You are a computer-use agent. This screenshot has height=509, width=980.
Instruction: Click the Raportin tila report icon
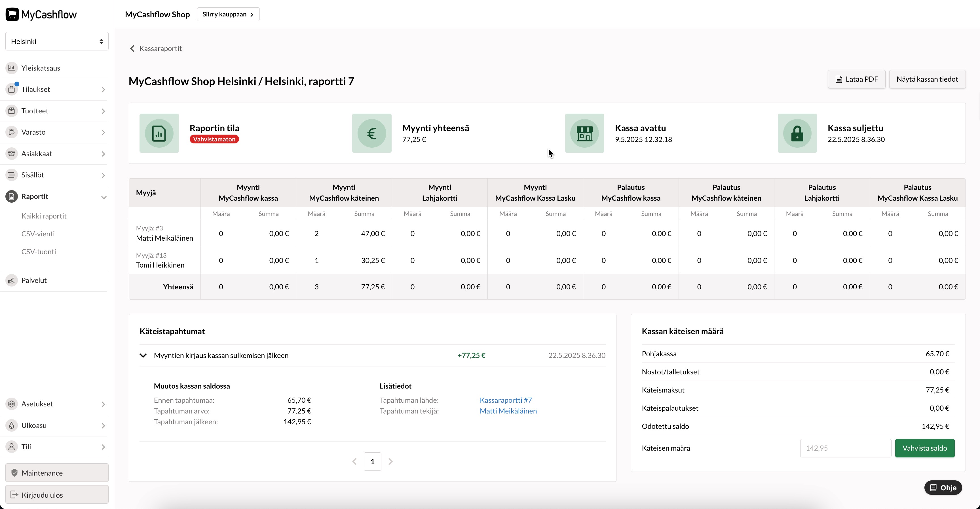(159, 133)
